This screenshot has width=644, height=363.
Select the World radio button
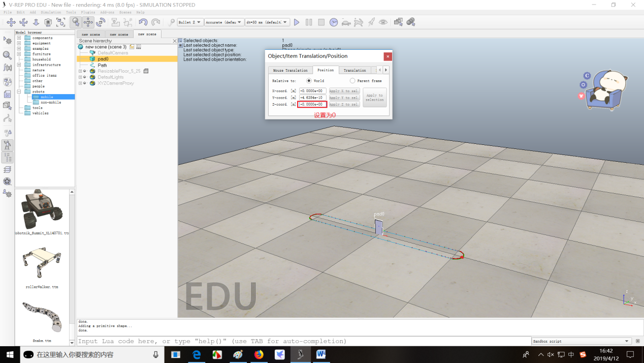click(x=309, y=81)
